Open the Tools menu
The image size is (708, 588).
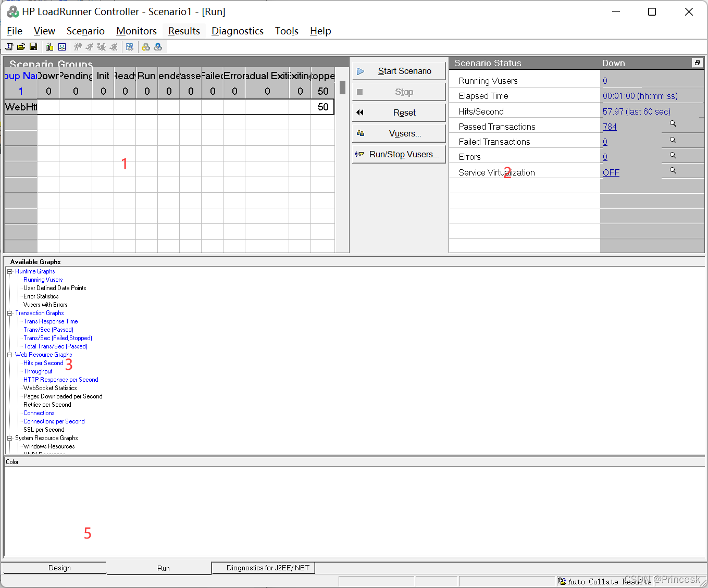click(x=287, y=31)
